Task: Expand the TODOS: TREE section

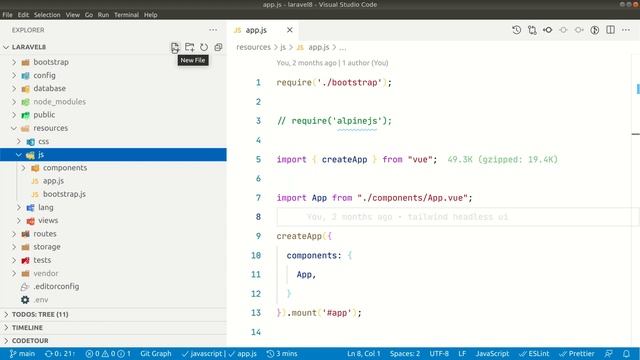Action: tap(113, 315)
